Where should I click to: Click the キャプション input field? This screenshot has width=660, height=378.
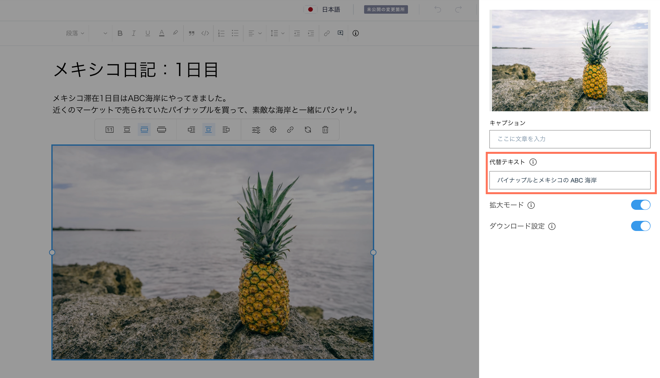tap(570, 139)
